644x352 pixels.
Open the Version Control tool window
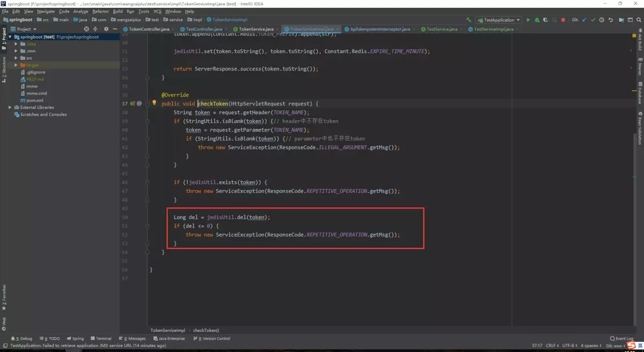click(x=211, y=339)
